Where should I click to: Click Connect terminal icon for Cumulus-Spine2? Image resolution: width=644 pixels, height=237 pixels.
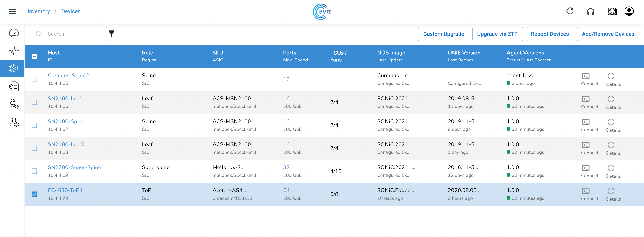pyautogui.click(x=585, y=76)
